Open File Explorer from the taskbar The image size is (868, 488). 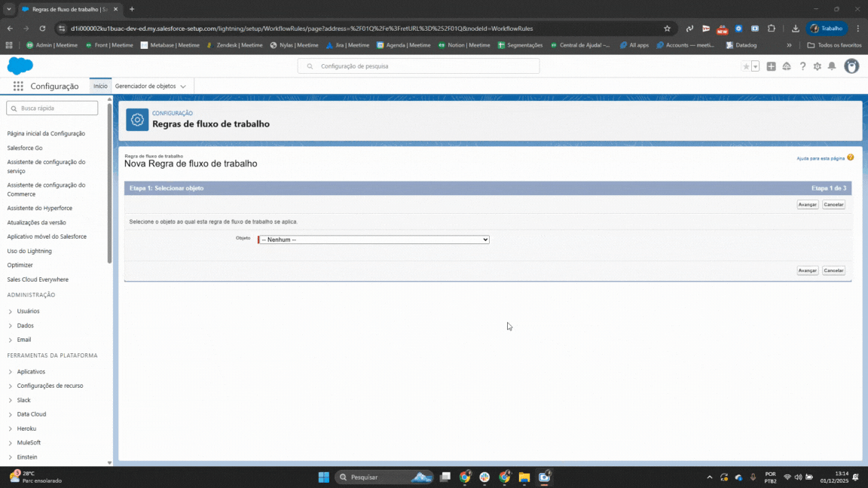524,477
